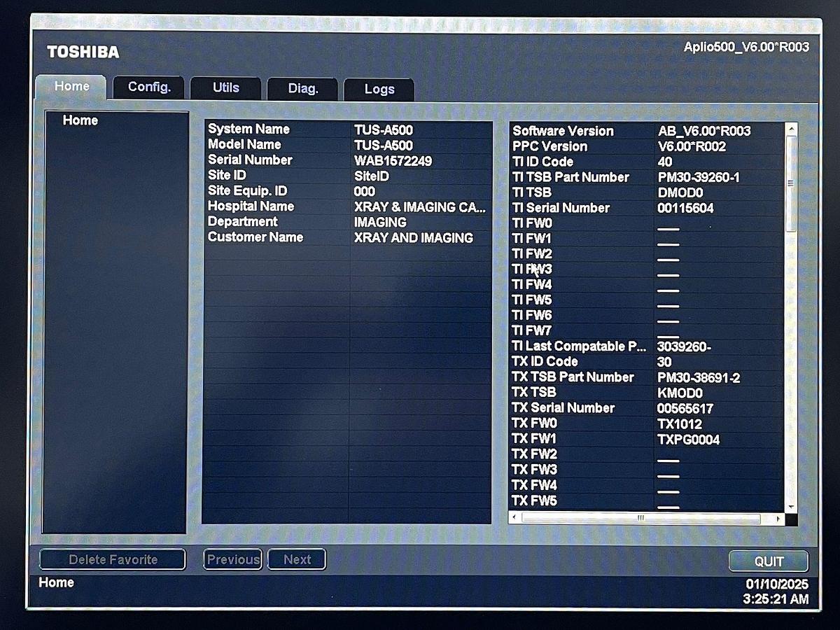The image size is (840, 630).
Task: Select the Diag. tab
Action: pyautogui.click(x=302, y=89)
